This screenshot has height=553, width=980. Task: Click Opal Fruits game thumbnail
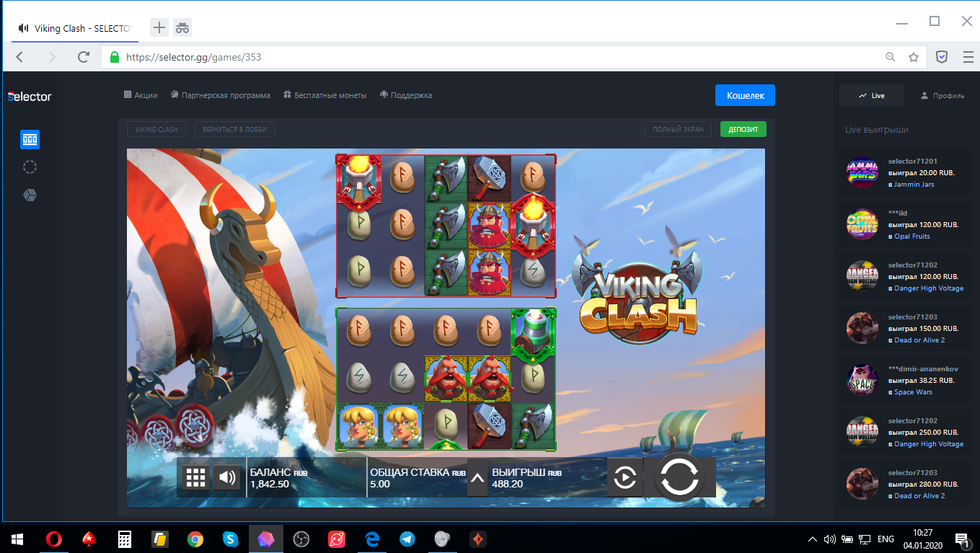pos(862,225)
